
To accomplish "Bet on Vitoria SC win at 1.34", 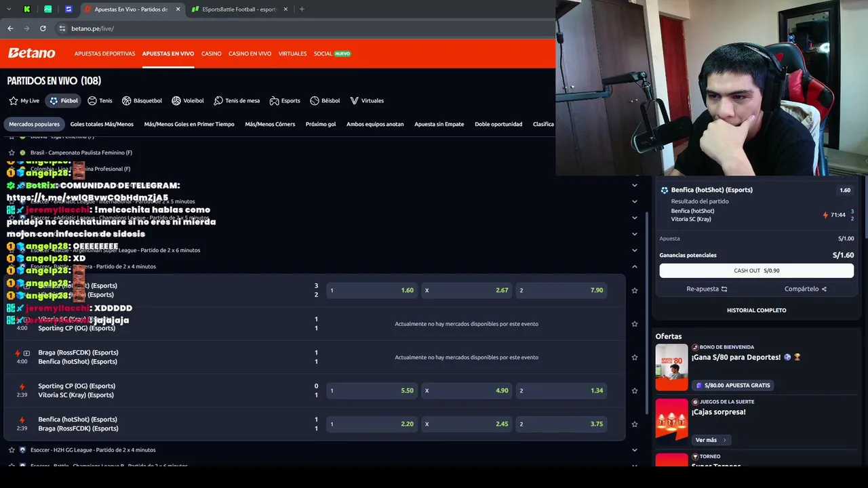I will [561, 390].
